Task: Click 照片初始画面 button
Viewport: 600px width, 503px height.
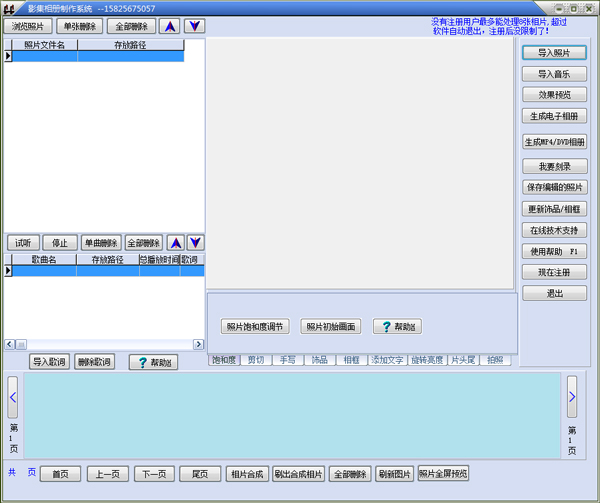Action: click(331, 327)
